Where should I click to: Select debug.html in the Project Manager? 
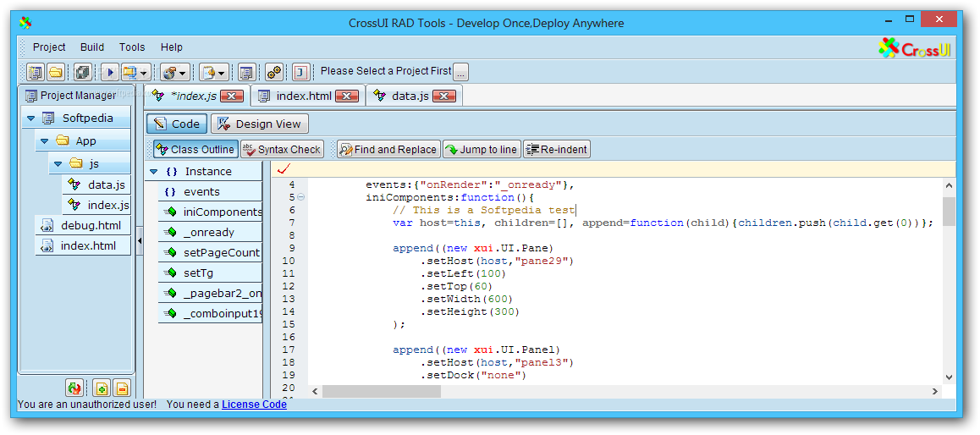pyautogui.click(x=83, y=226)
